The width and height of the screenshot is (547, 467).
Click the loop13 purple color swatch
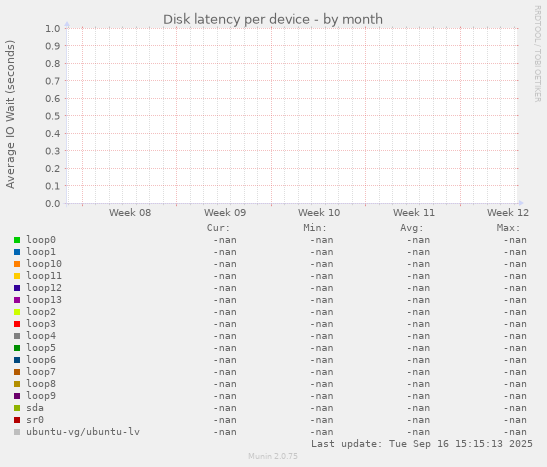(x=17, y=300)
